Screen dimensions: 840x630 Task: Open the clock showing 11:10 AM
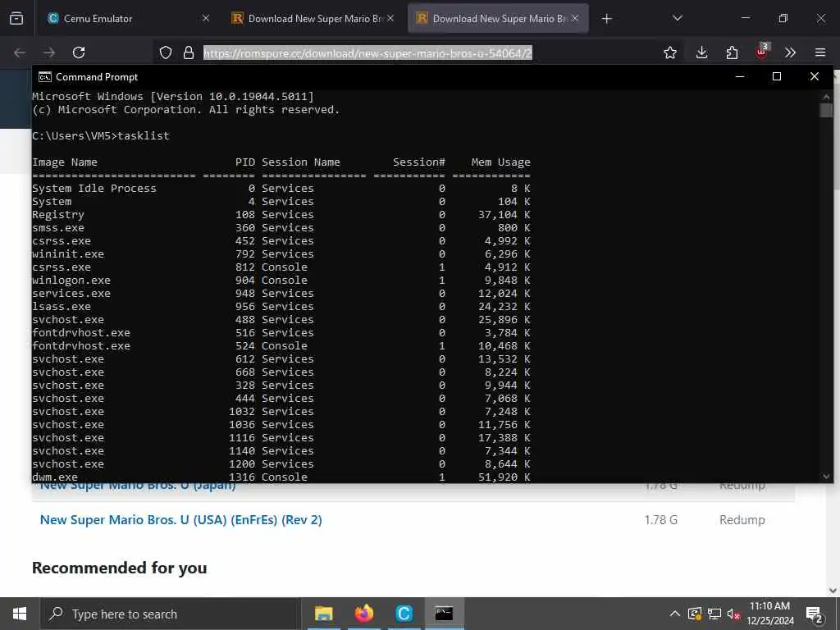click(x=769, y=614)
